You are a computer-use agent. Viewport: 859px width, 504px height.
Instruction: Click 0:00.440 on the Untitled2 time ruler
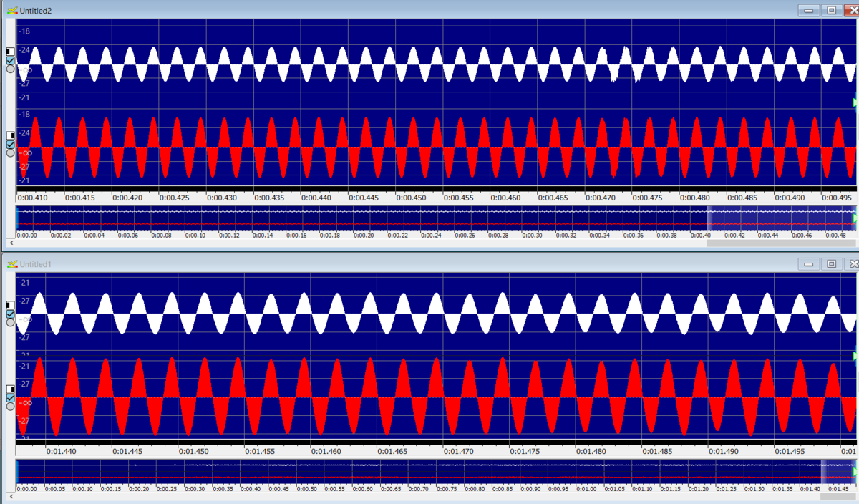point(316,197)
